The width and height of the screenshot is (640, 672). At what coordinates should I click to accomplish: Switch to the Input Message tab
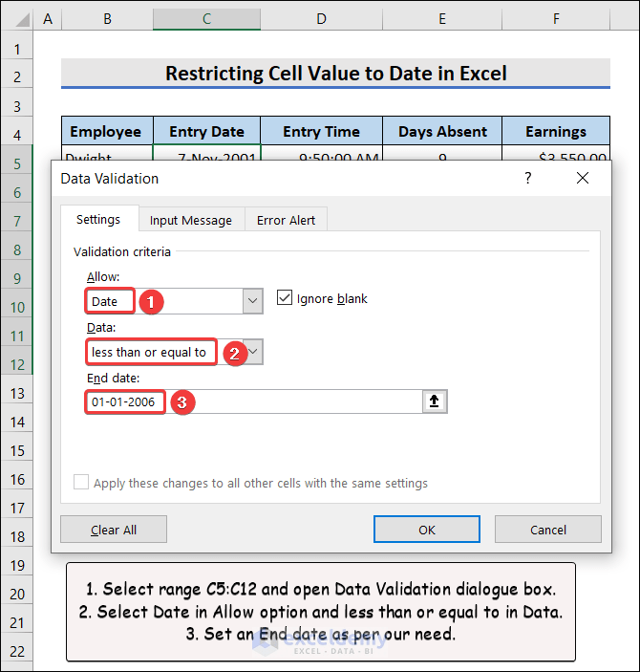[191, 220]
